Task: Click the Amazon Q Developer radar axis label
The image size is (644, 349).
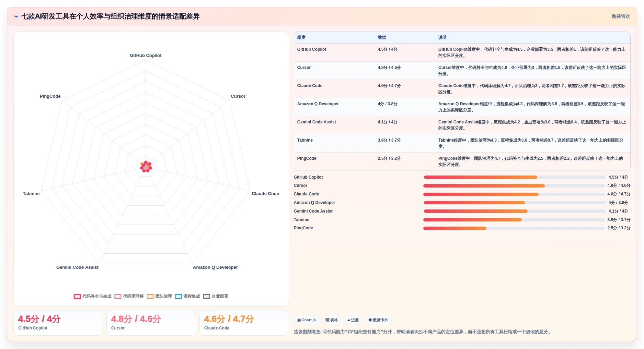Action: pyautogui.click(x=215, y=267)
